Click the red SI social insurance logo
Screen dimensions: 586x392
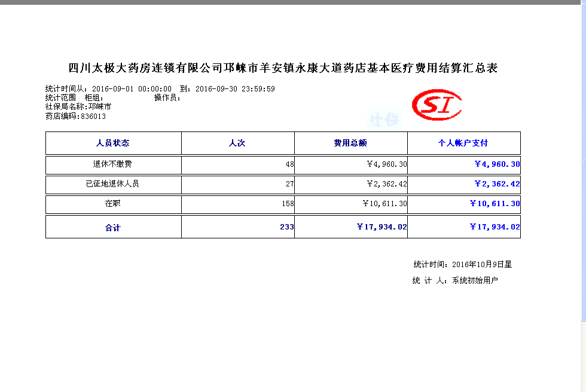tap(437, 105)
